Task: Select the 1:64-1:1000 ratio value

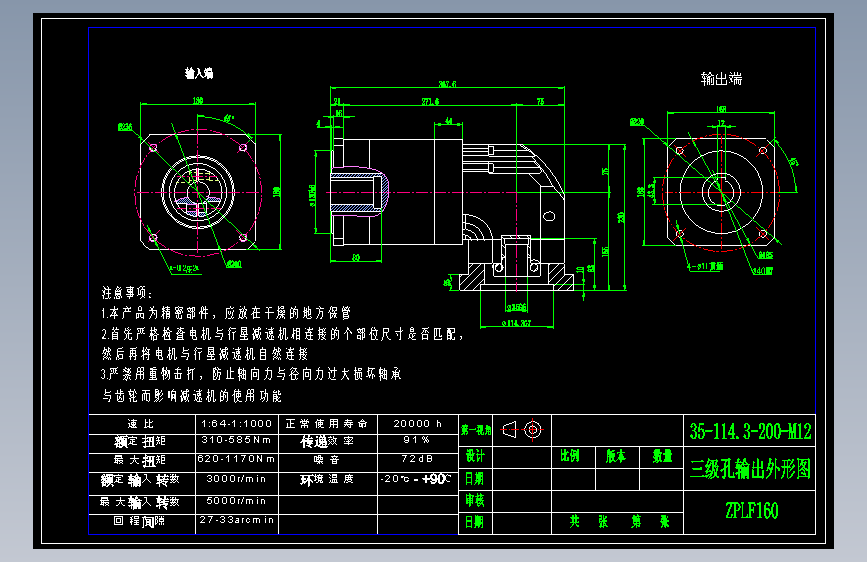Action: pos(237,424)
